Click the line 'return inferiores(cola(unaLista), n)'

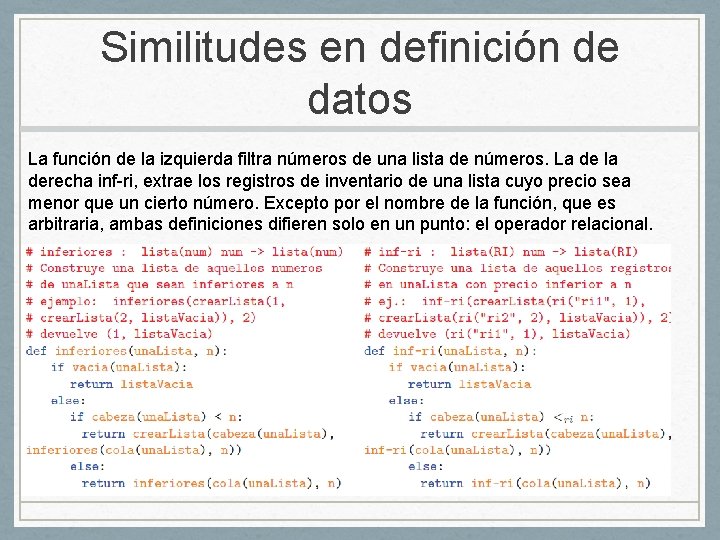point(212,483)
